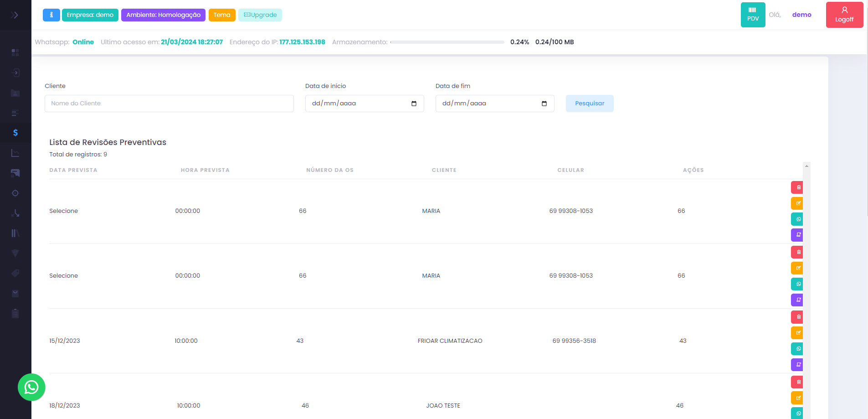Open the line chart reports sidebar icon

point(15,153)
